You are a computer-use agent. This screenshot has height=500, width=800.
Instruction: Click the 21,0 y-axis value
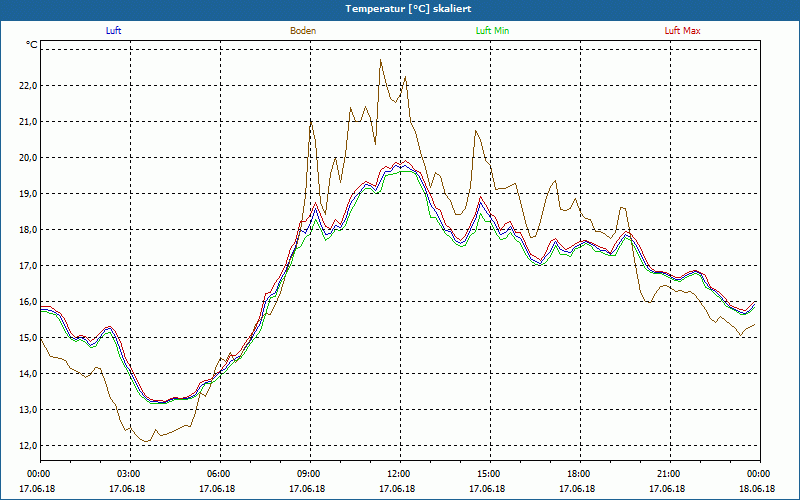pos(28,121)
